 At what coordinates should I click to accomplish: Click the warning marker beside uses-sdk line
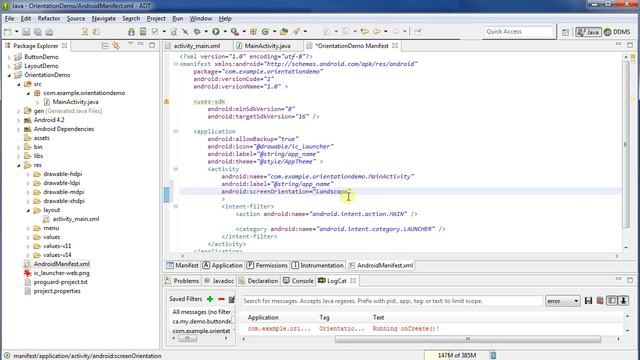click(167, 101)
